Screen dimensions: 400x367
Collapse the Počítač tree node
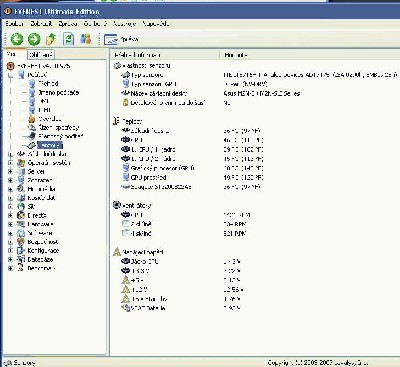click(x=10, y=75)
